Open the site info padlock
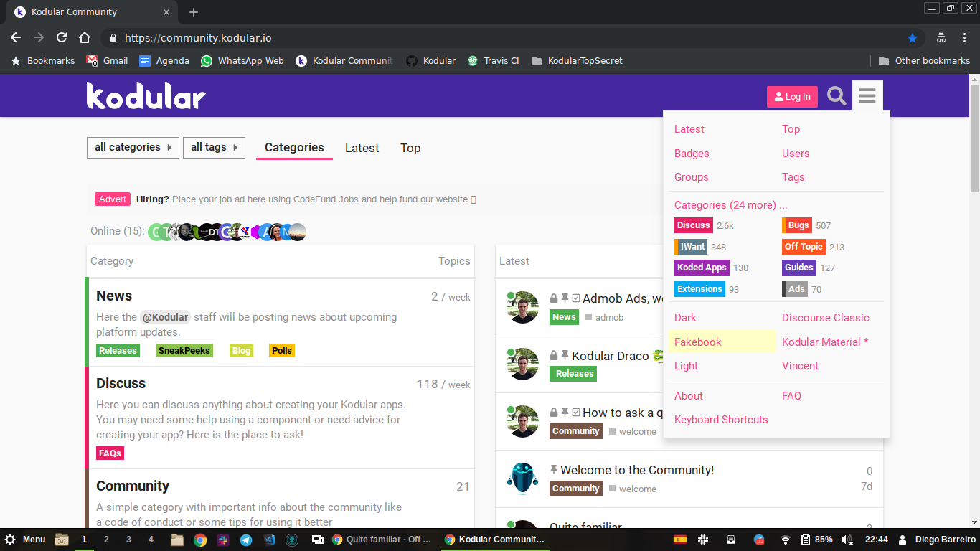Image resolution: width=980 pixels, height=551 pixels. [112, 38]
